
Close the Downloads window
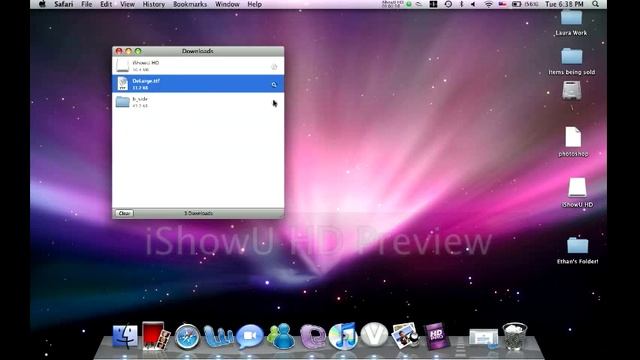[119, 51]
